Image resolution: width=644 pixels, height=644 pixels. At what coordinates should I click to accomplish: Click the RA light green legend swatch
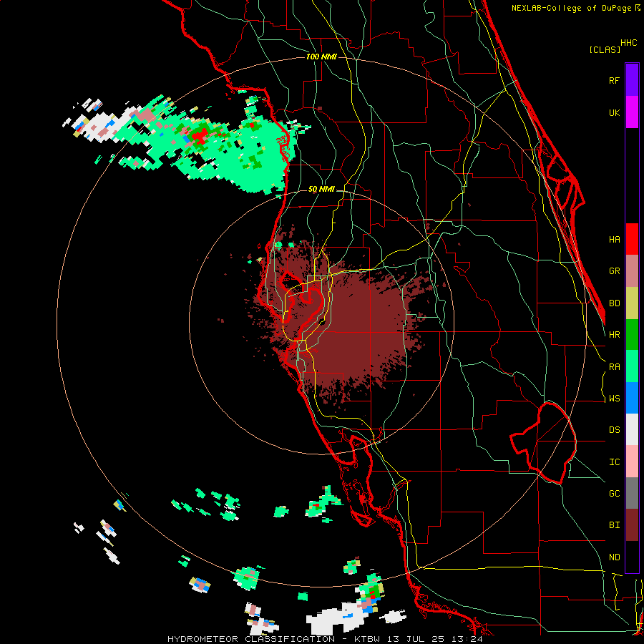tap(632, 366)
